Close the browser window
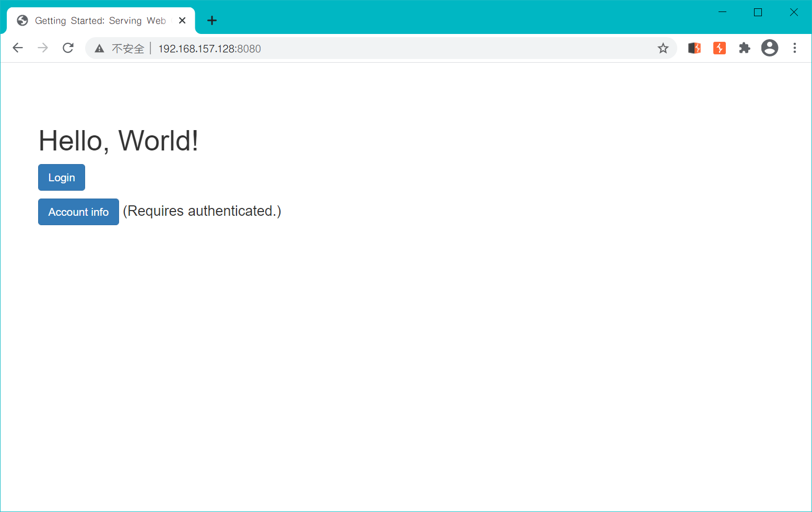This screenshot has width=812, height=512. 794,12
